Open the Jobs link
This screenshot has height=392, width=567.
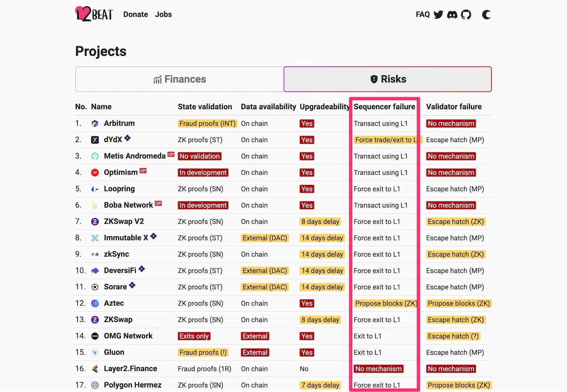(163, 14)
